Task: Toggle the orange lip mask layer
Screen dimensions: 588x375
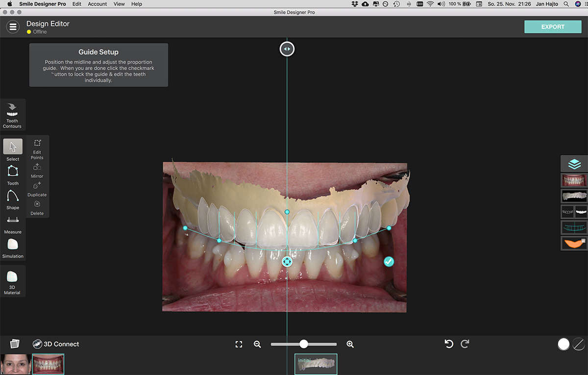Action: click(574, 243)
